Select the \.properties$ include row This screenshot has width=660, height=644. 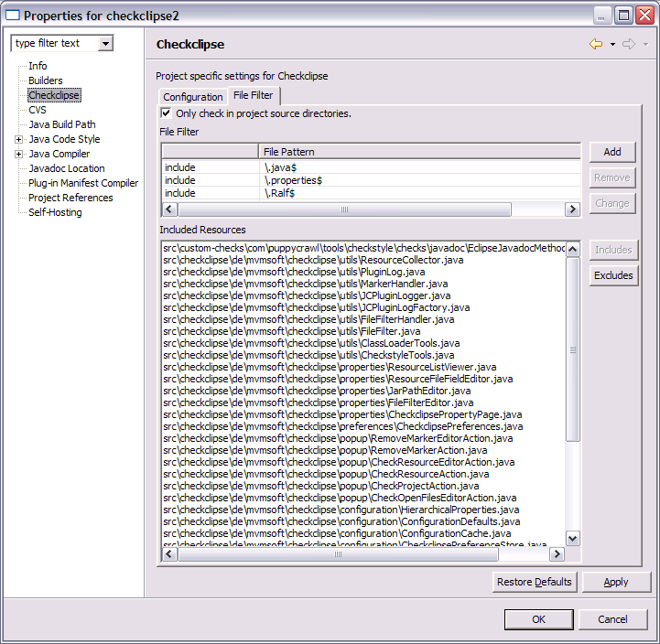(x=371, y=180)
